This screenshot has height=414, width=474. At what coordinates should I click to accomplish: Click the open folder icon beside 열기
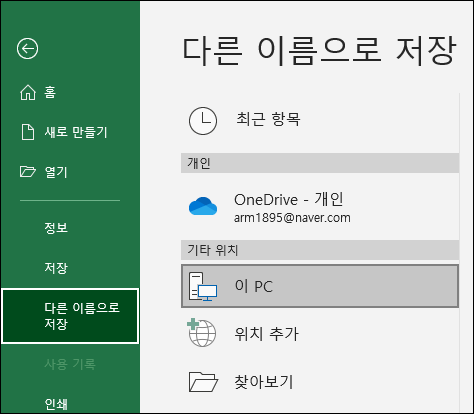(x=28, y=172)
